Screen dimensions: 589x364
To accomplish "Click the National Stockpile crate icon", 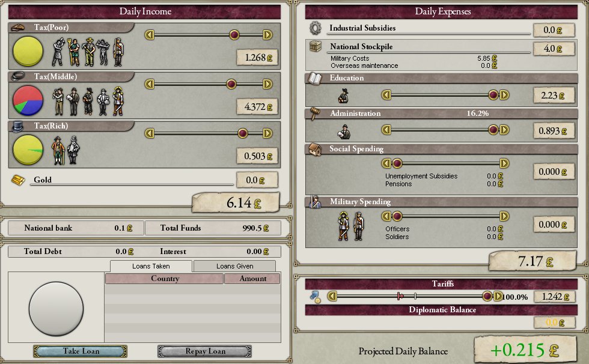I will click(x=315, y=47).
